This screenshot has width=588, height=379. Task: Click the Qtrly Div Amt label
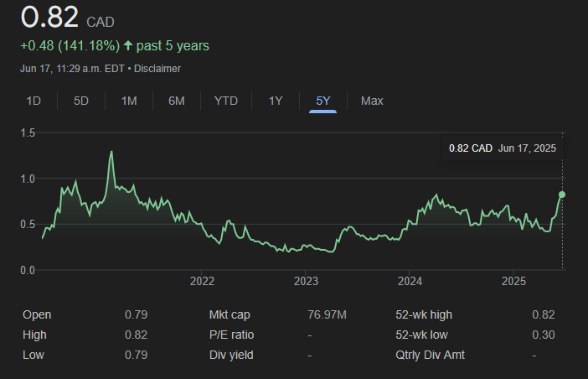coord(431,355)
